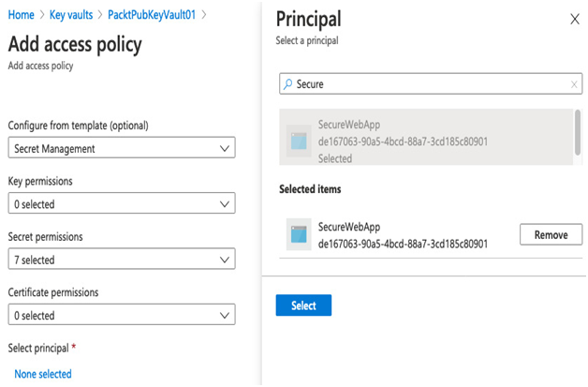
Task: Expand the Secret permissions dropdown
Action: click(x=122, y=259)
